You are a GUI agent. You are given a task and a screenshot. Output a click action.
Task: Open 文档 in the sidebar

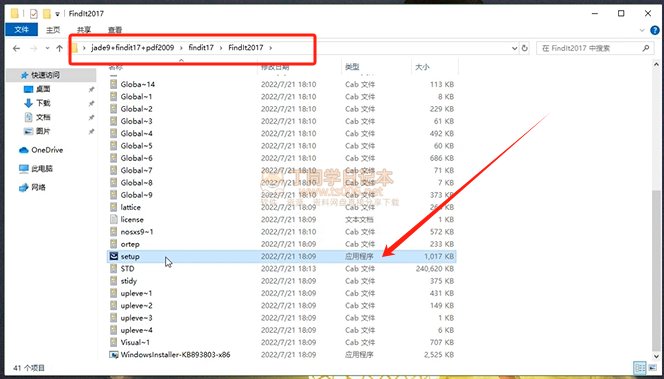43,117
